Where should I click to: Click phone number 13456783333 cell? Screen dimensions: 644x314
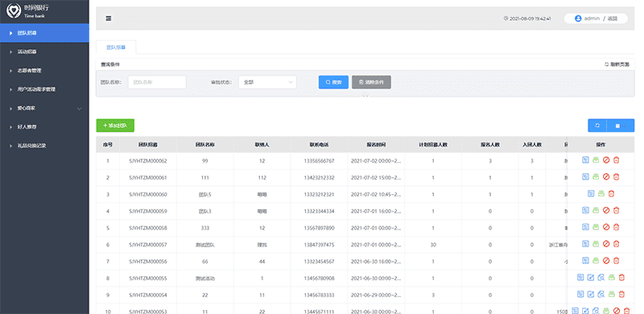(319, 295)
